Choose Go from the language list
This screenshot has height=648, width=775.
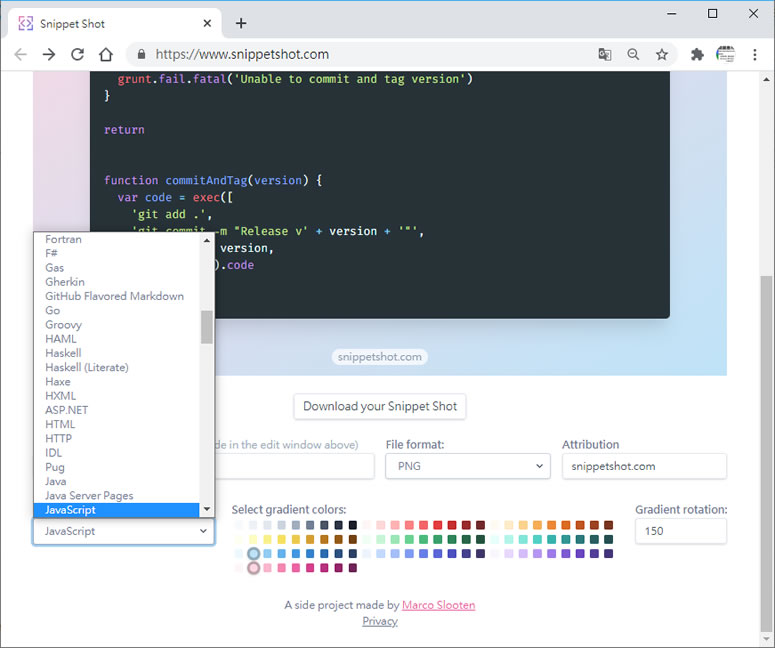(x=116, y=310)
